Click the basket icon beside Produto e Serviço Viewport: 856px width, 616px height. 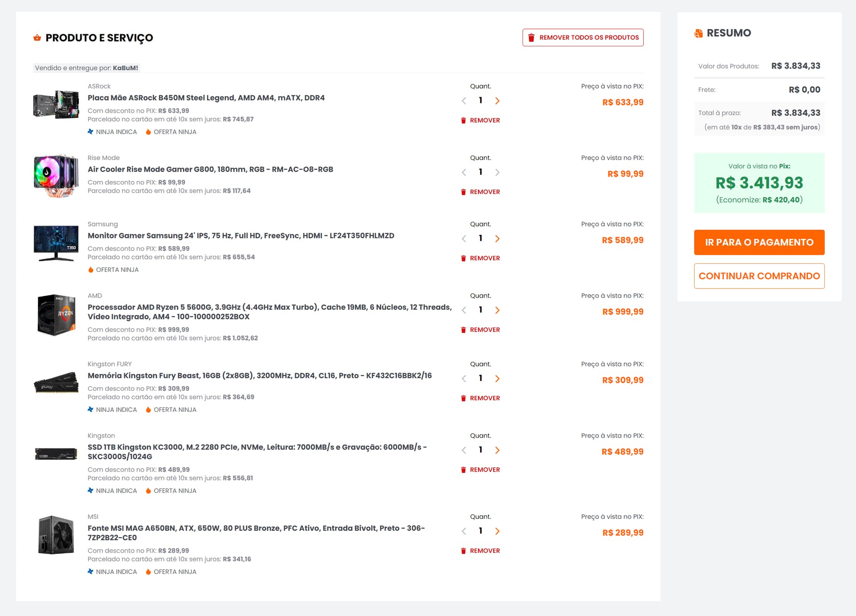click(x=37, y=37)
